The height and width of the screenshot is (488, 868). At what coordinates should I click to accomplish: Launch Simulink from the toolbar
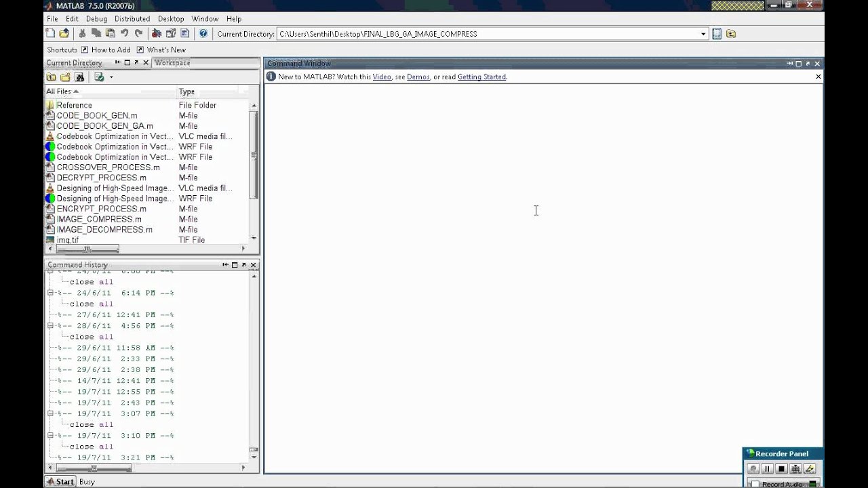(157, 33)
